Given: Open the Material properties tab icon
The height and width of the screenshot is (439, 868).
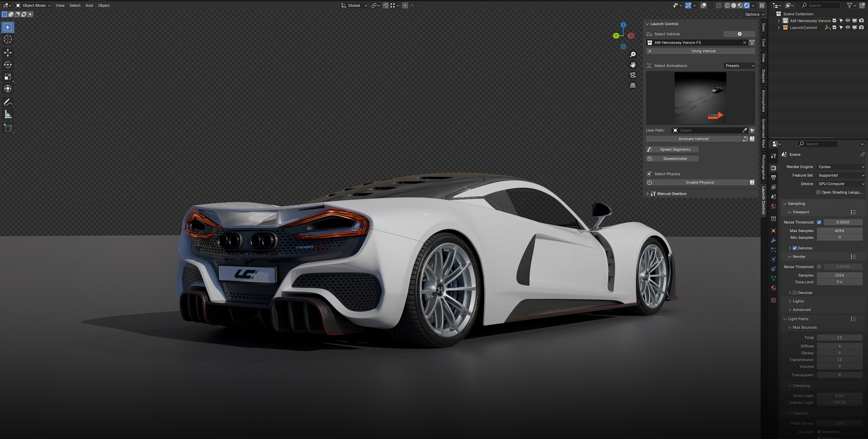Looking at the screenshot, I should coord(774,288).
